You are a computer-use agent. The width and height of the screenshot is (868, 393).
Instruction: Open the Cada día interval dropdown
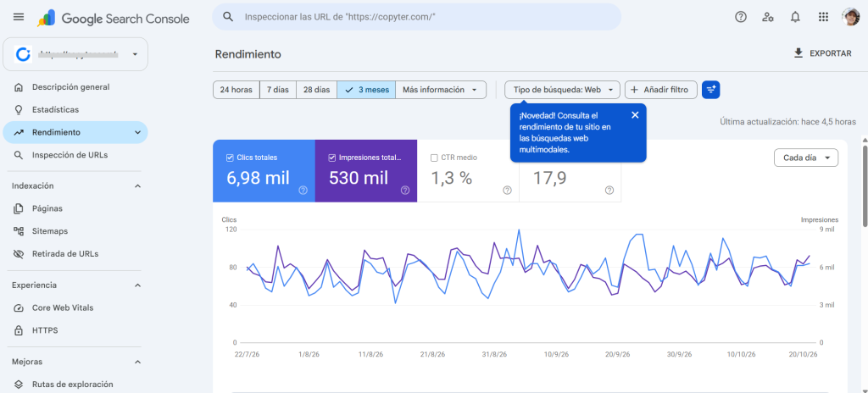[806, 158]
